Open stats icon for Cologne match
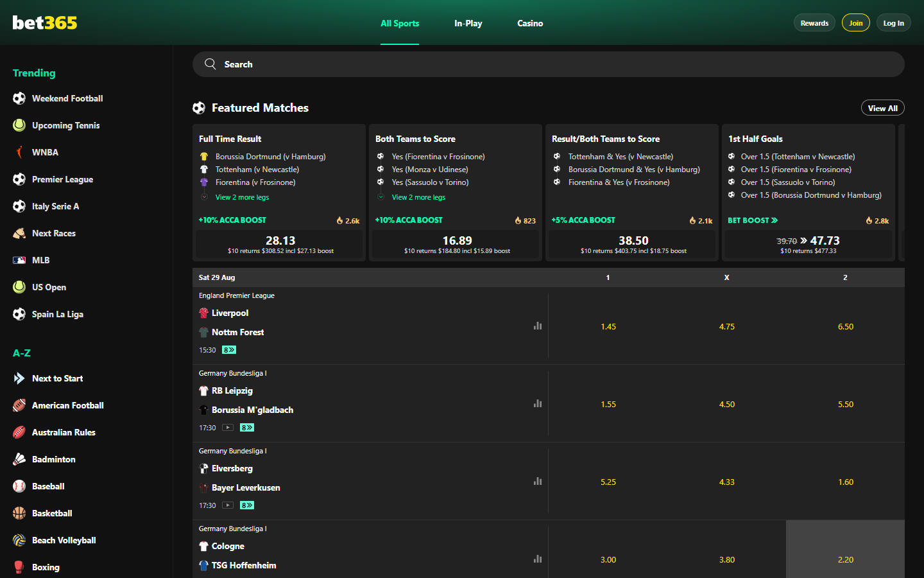This screenshot has height=578, width=924. coord(538,559)
